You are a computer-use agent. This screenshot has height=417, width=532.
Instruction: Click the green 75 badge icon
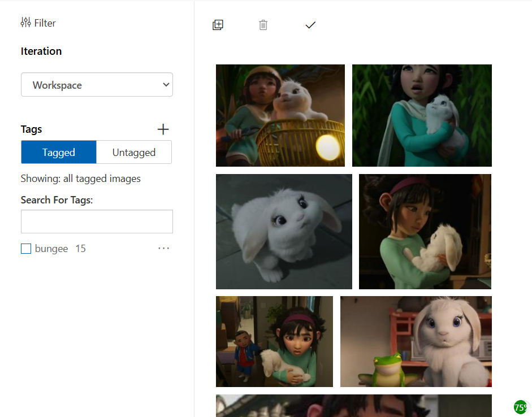click(521, 407)
